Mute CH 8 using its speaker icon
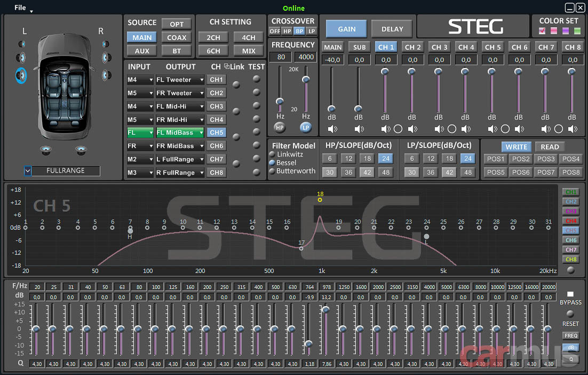Screen dimensions: 588x375 [573, 129]
